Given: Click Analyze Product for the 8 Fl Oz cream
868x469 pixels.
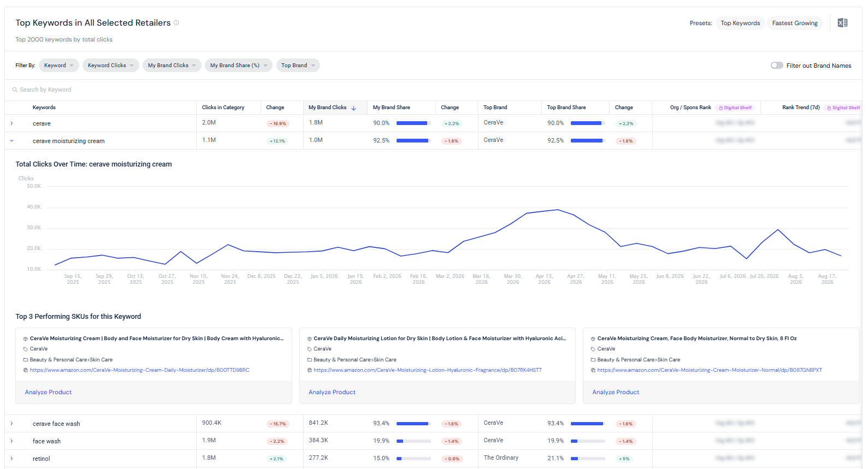Looking at the screenshot, I should [616, 392].
